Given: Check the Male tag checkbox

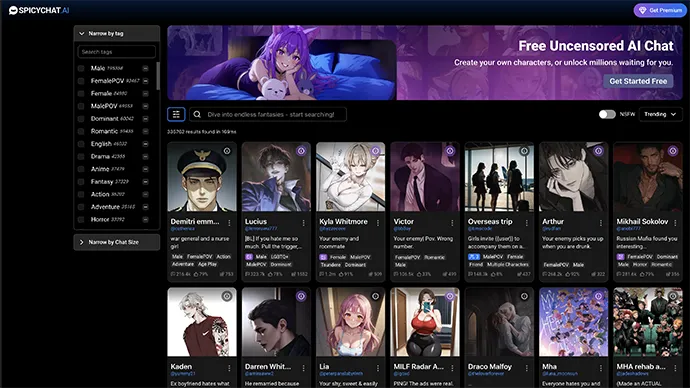Looking at the screenshot, I should pos(81,69).
